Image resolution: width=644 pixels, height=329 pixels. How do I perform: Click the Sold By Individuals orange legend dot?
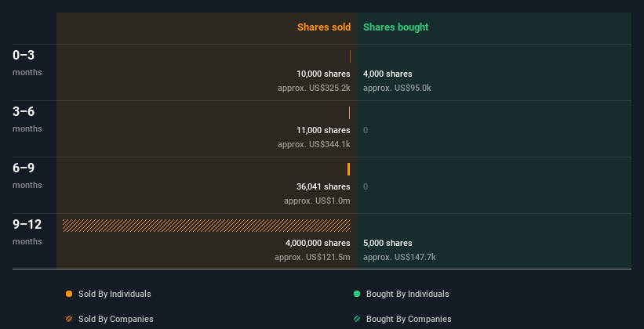coord(69,294)
